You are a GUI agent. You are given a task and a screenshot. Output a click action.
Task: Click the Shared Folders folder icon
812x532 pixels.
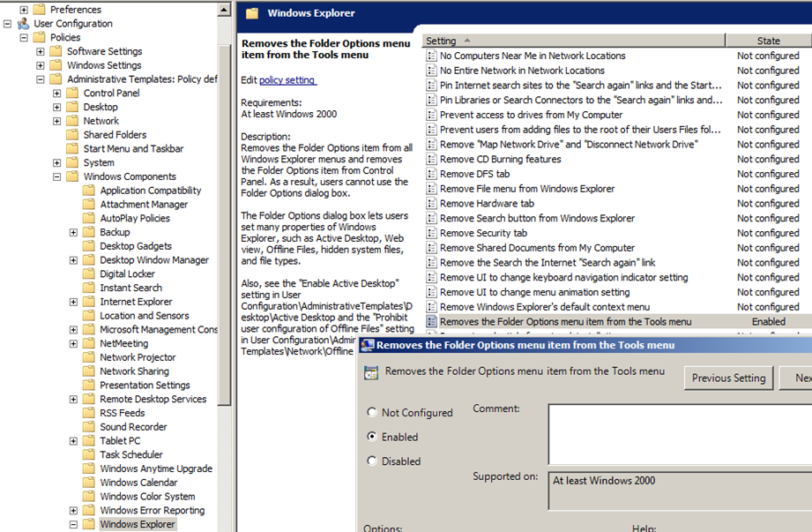pos(72,135)
